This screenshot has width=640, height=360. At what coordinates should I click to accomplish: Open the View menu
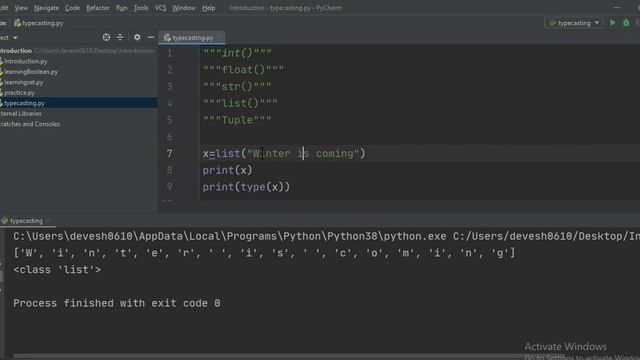point(21,8)
